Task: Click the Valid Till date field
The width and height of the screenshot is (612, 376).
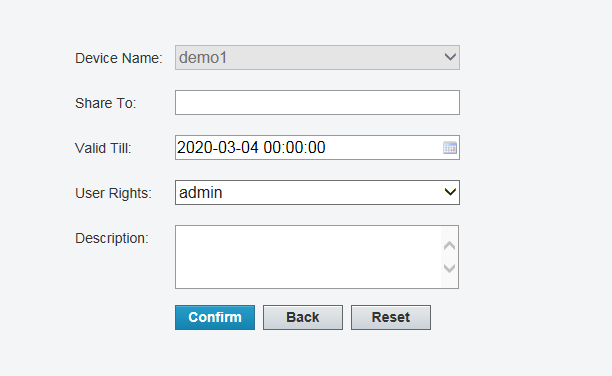Action: (x=317, y=148)
